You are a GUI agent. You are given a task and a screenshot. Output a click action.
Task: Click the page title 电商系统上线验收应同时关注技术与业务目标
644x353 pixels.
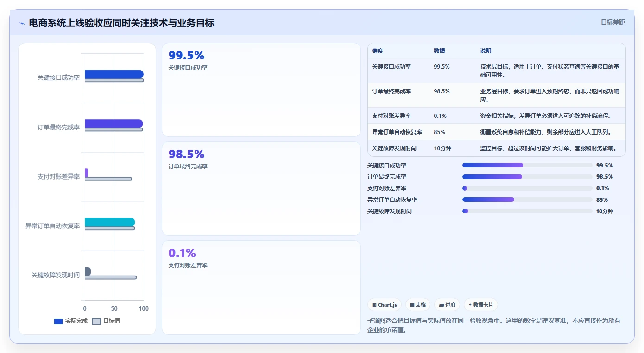tap(121, 23)
